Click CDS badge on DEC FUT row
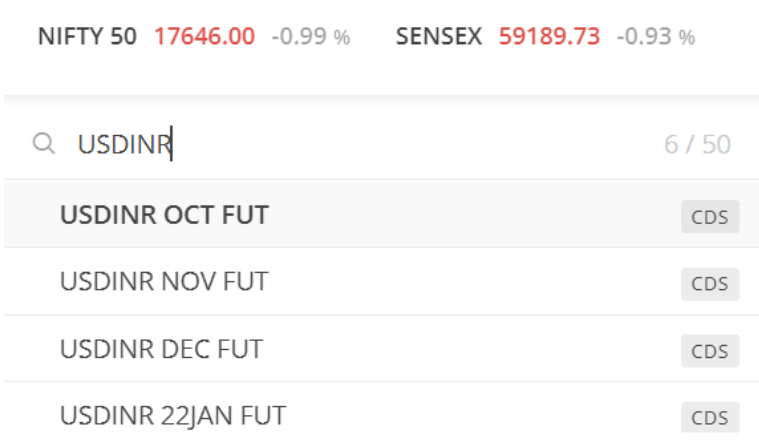Image resolution: width=759 pixels, height=445 pixels. coord(710,351)
